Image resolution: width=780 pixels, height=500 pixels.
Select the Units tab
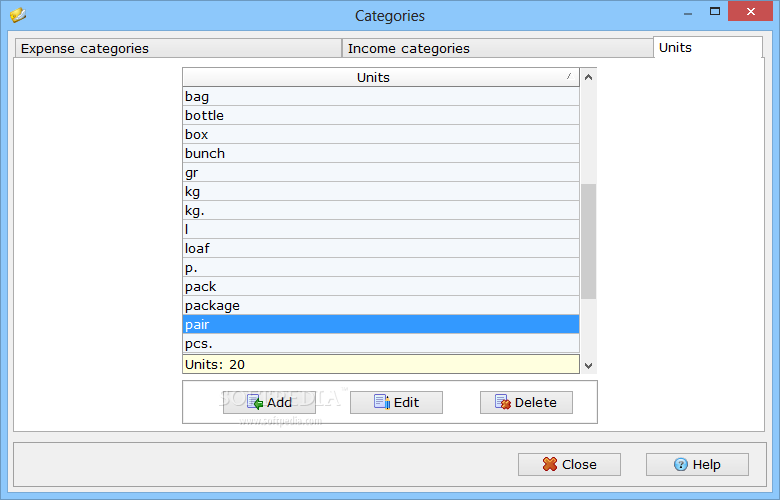coord(707,47)
